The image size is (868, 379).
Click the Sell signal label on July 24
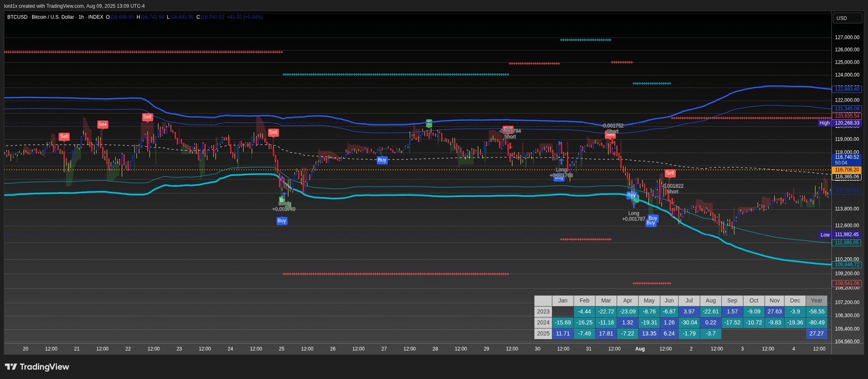pyautogui.click(x=273, y=133)
